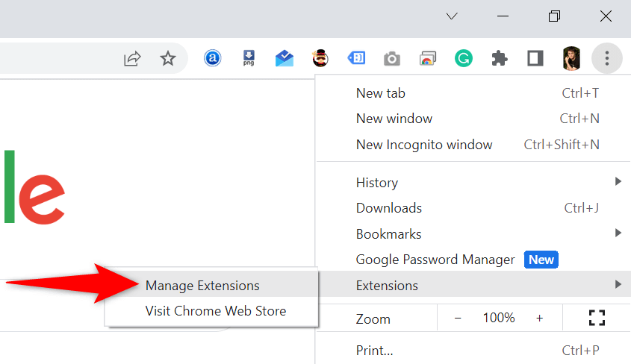Viewport: 631px width, 364px height.
Task: Close the Chrome three-dot menu button
Action: [606, 58]
